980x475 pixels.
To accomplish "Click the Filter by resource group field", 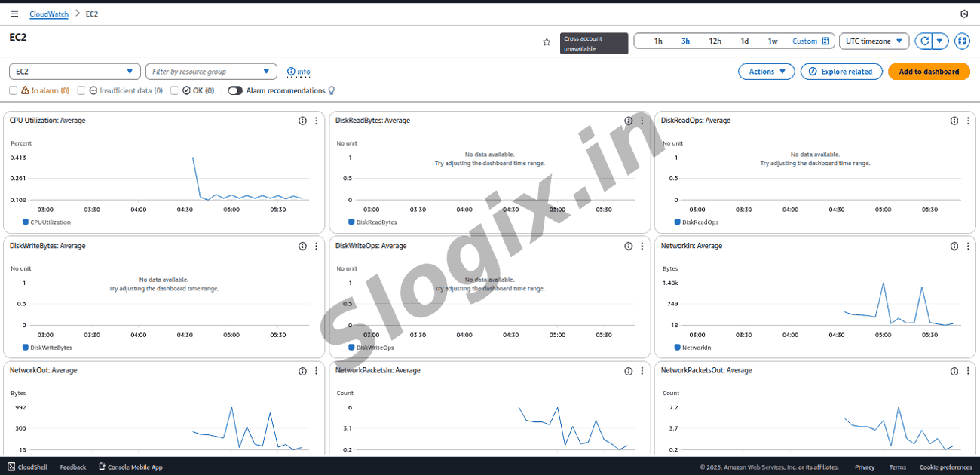I will point(211,72).
